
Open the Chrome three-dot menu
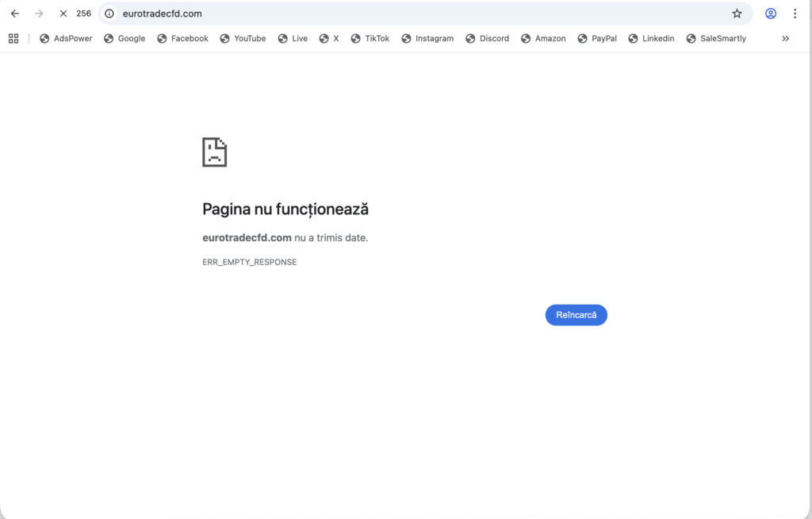[x=795, y=13]
